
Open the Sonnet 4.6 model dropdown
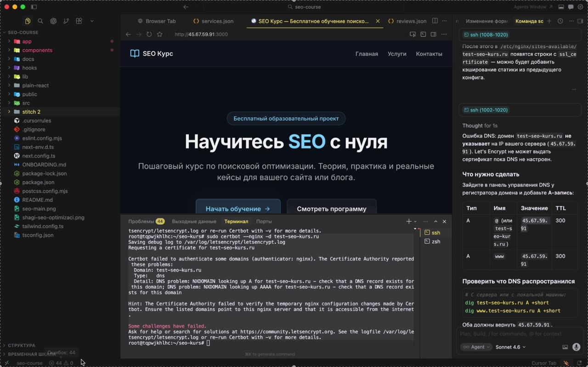(510, 347)
